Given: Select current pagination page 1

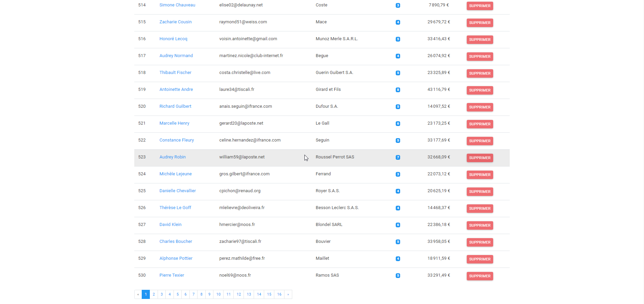Looking at the screenshot, I should (146, 294).
